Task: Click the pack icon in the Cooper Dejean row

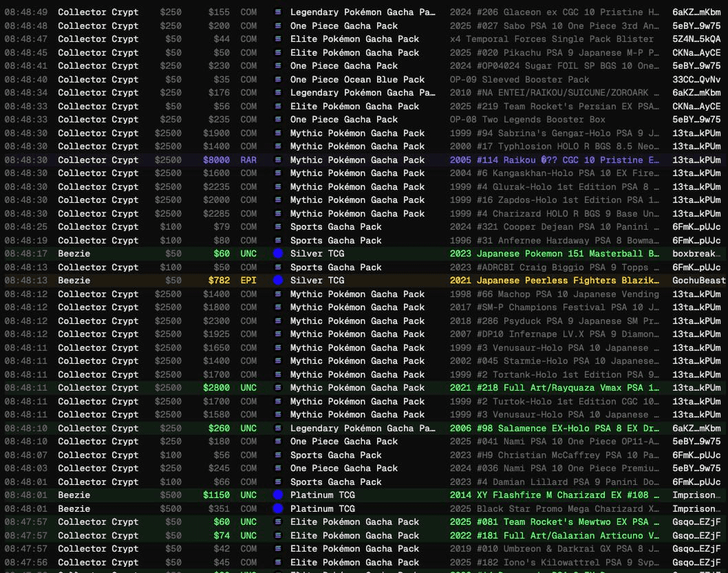Action: point(277,227)
